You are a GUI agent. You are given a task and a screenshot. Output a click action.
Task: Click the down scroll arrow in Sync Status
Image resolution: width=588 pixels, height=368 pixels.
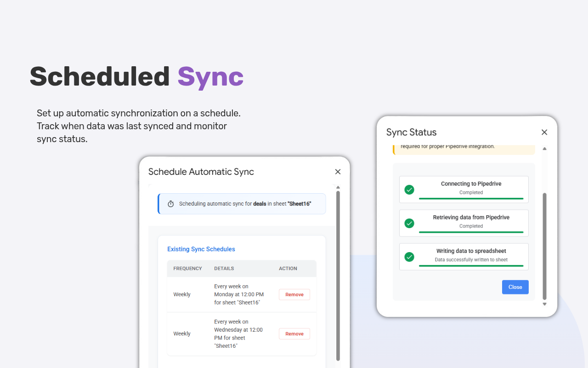click(x=544, y=304)
